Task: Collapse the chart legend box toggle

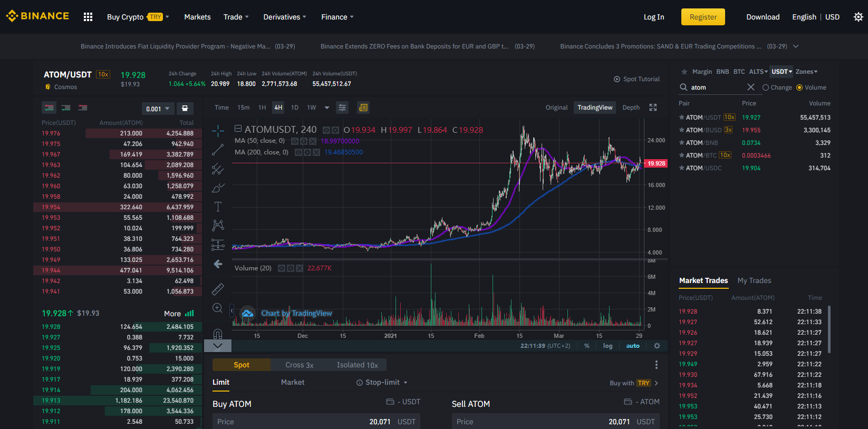Action: tap(238, 128)
